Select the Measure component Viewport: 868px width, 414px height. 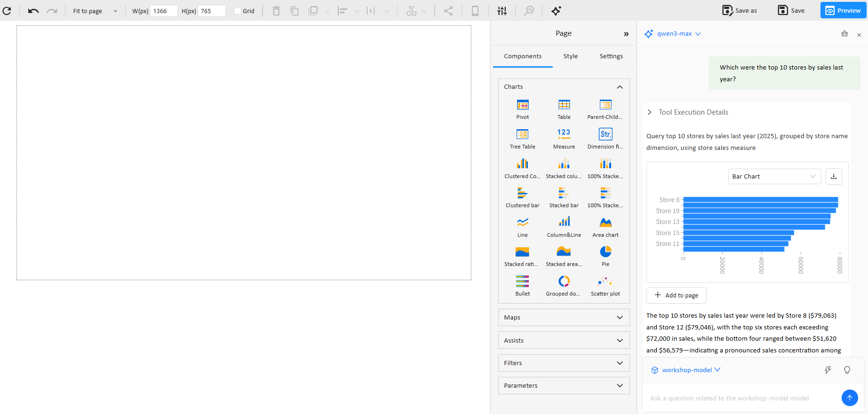pyautogui.click(x=564, y=139)
